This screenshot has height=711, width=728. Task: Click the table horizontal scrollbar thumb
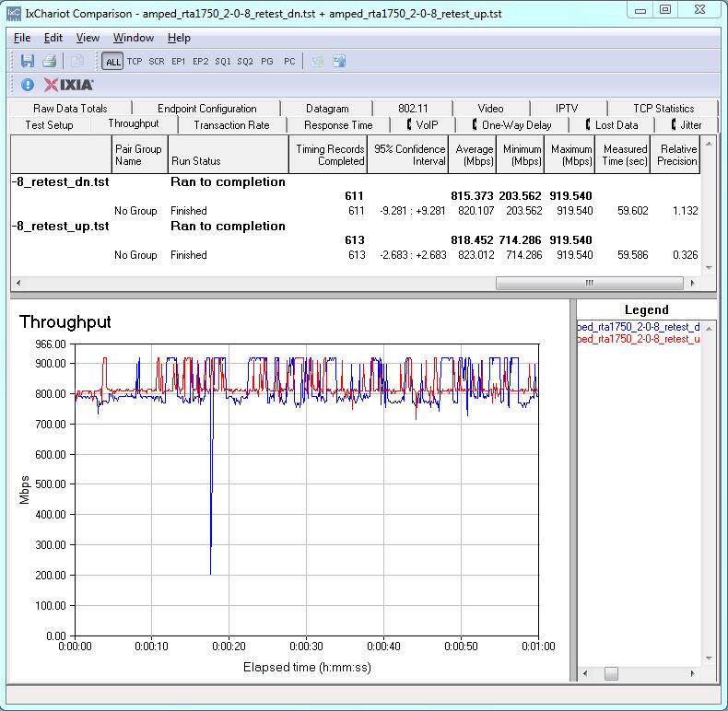589,283
